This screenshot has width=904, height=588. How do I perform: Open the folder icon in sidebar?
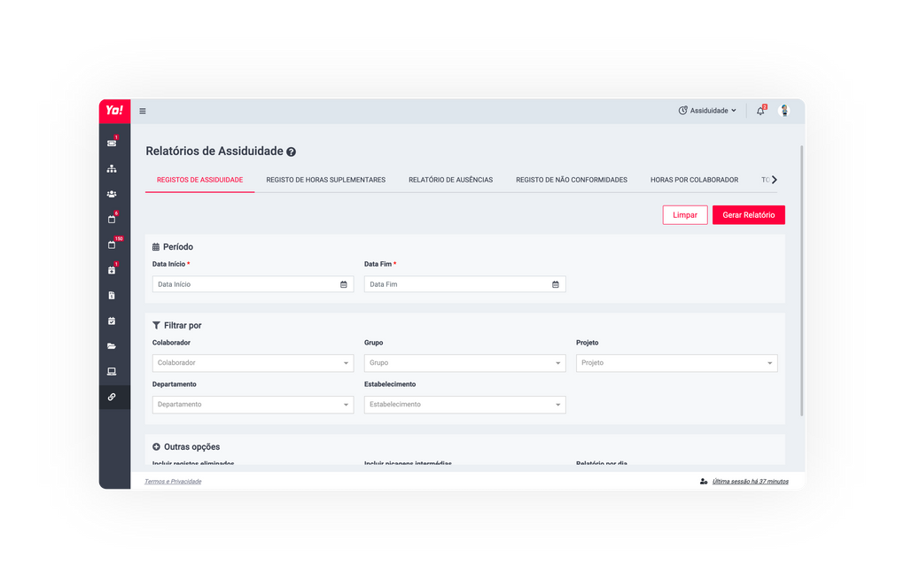coord(112,346)
